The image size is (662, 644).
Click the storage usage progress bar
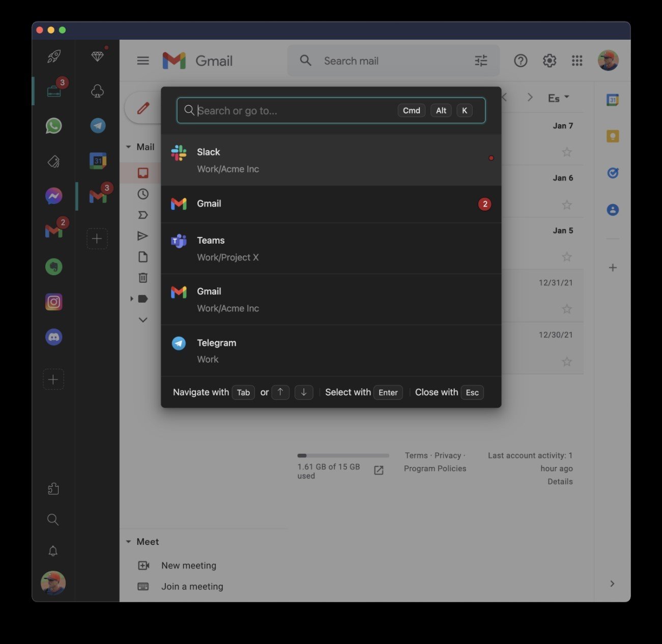343,455
